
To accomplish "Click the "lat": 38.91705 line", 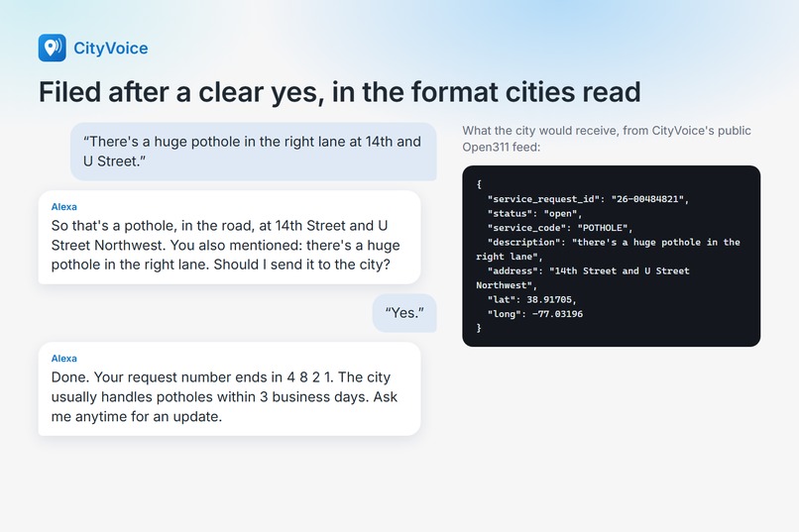I will [x=531, y=299].
